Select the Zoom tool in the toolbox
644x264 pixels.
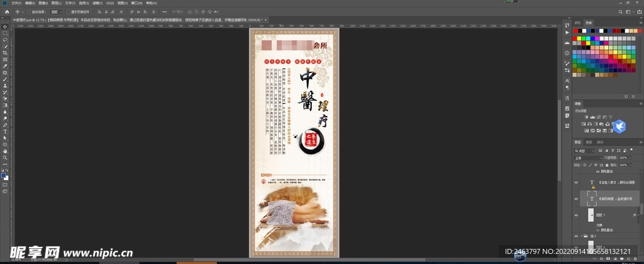5,158
